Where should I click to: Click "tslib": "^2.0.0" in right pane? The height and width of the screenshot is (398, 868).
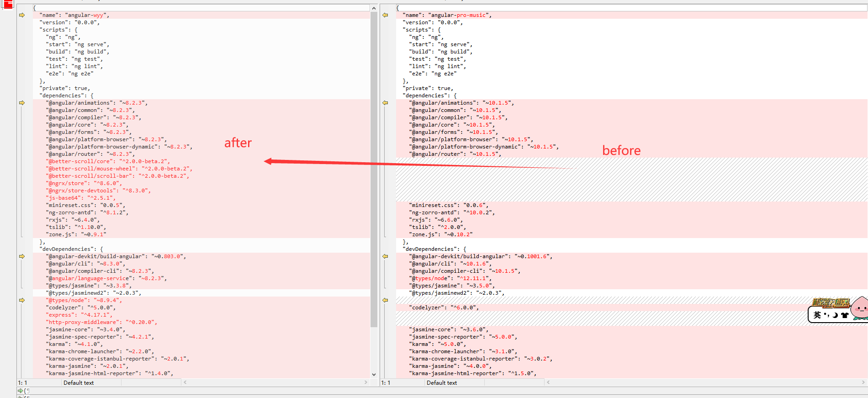tap(437, 227)
